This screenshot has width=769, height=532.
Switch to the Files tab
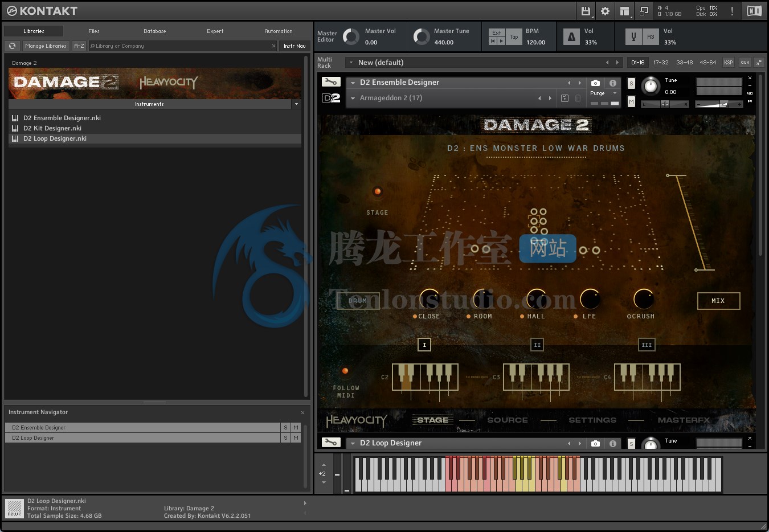(94, 31)
